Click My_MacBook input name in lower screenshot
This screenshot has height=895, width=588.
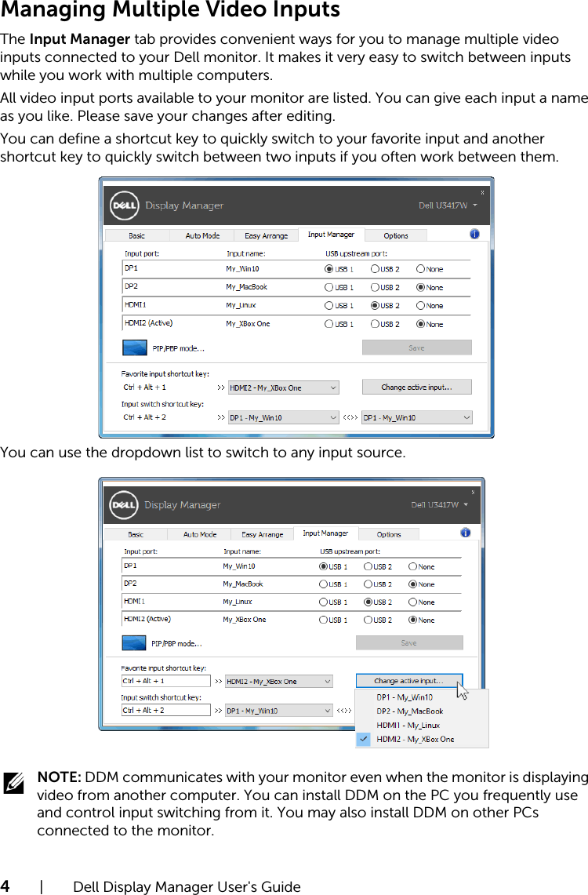(243, 584)
